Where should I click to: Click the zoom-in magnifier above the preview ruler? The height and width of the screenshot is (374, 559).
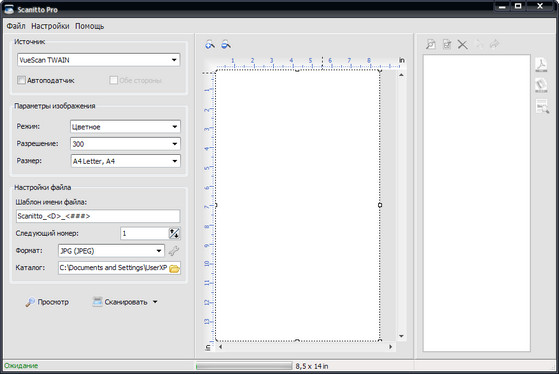tap(210, 45)
